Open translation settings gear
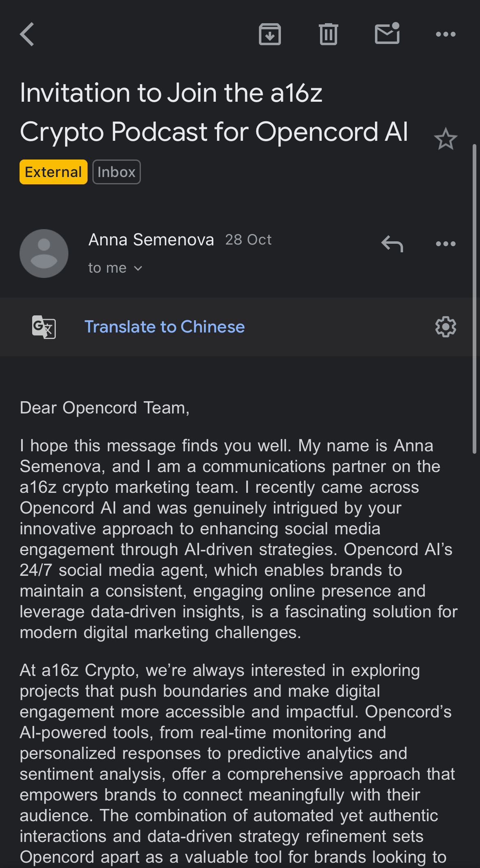Image resolution: width=480 pixels, height=868 pixels. 445,327
